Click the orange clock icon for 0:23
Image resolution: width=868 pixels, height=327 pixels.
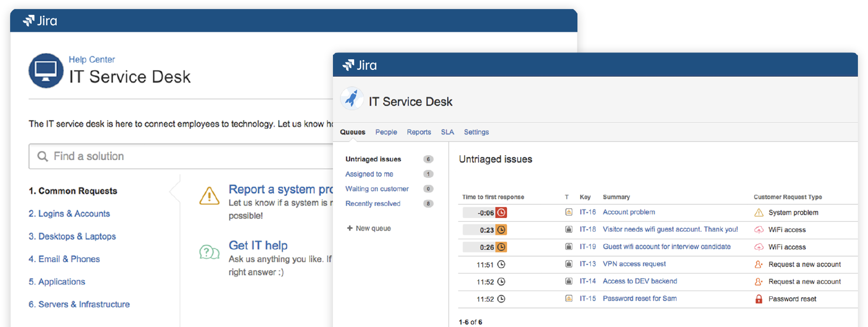pos(501,230)
